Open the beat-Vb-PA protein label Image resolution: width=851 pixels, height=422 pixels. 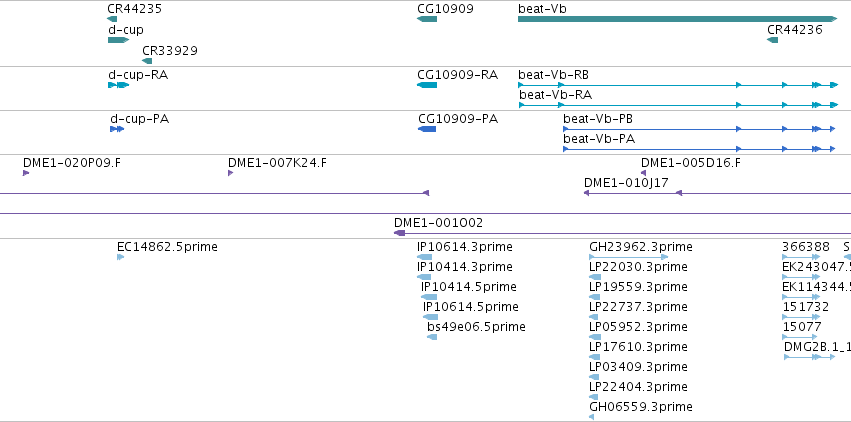point(599,139)
